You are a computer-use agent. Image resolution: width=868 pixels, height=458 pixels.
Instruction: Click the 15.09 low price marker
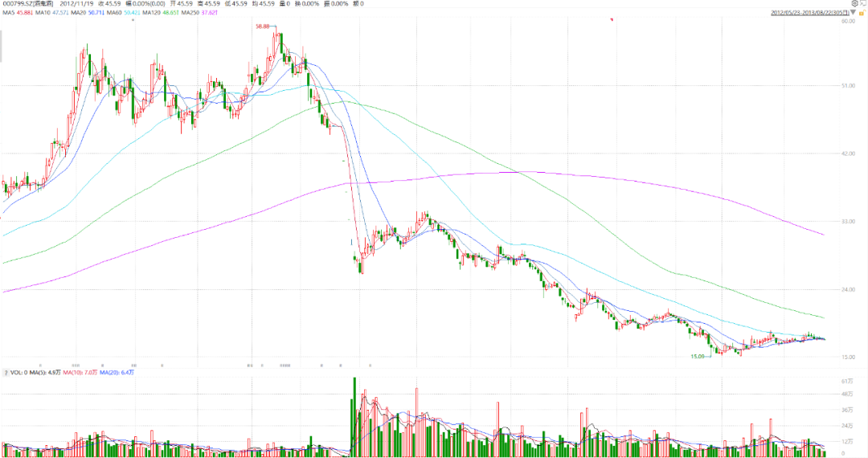(698, 355)
